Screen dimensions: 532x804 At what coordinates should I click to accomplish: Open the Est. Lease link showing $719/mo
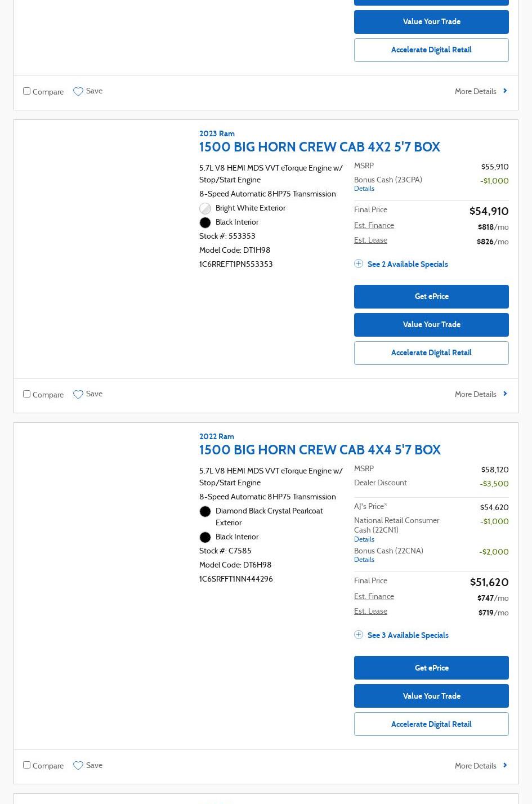click(370, 611)
